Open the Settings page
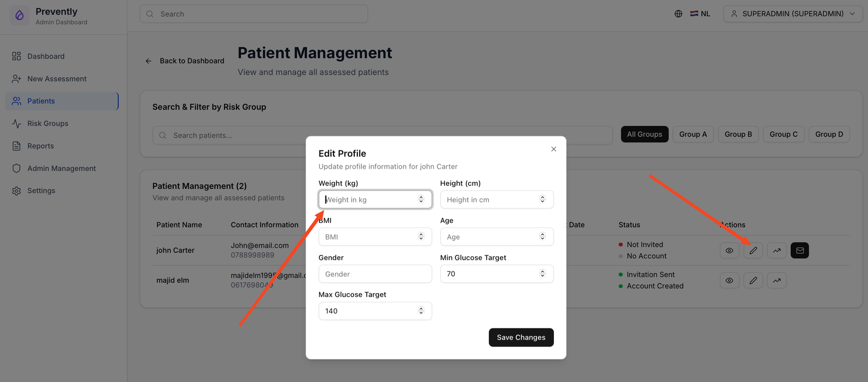 41,190
